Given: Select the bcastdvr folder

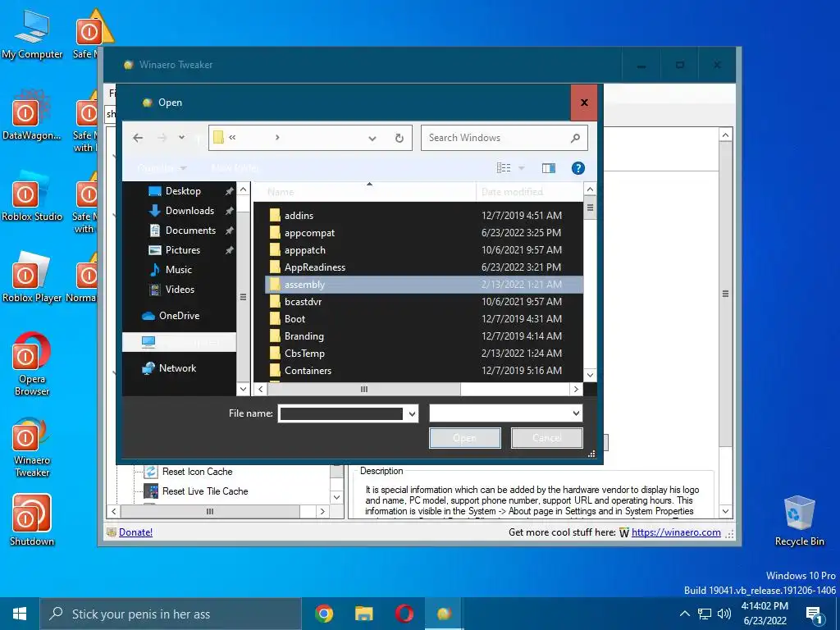Looking at the screenshot, I should (x=304, y=302).
